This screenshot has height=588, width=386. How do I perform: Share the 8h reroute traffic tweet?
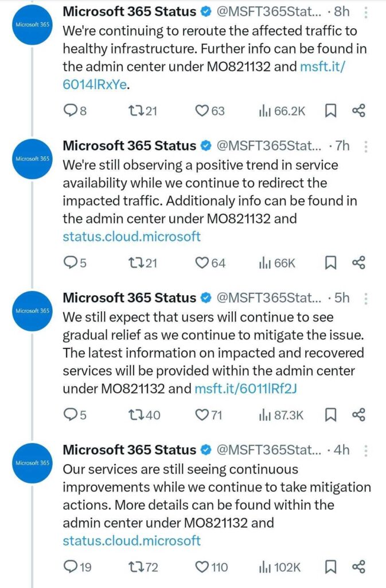(x=358, y=111)
